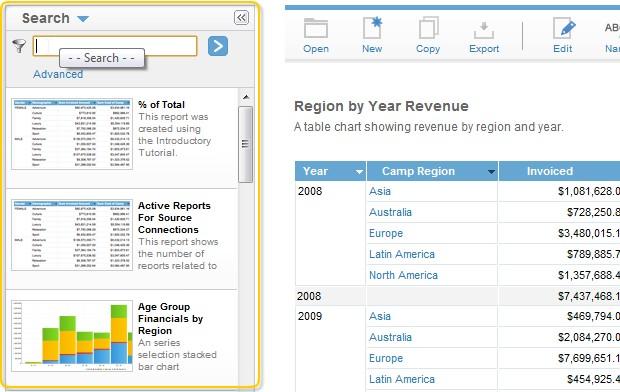Open the Search panel title dropdown

[x=83, y=19]
